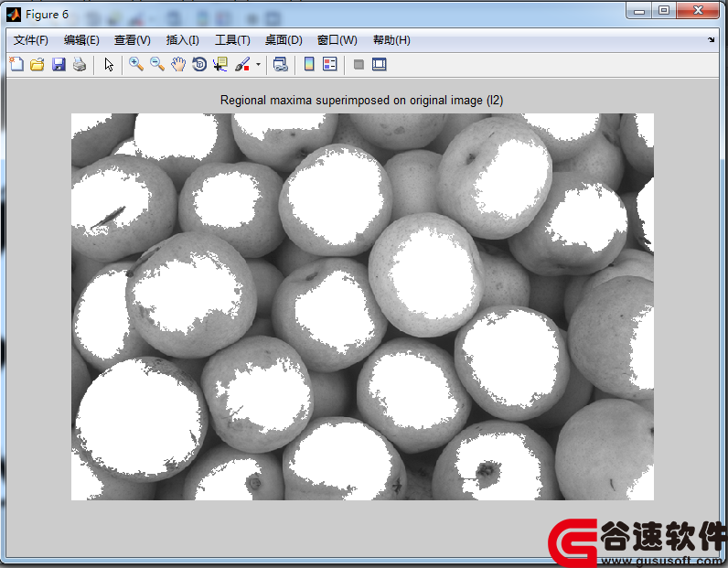Open the 文件(F) menu
Image resolution: width=728 pixels, height=568 pixels.
click(x=31, y=40)
